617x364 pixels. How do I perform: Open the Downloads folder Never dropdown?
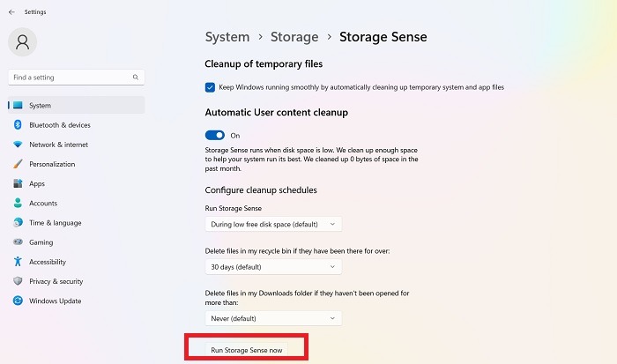tap(273, 318)
